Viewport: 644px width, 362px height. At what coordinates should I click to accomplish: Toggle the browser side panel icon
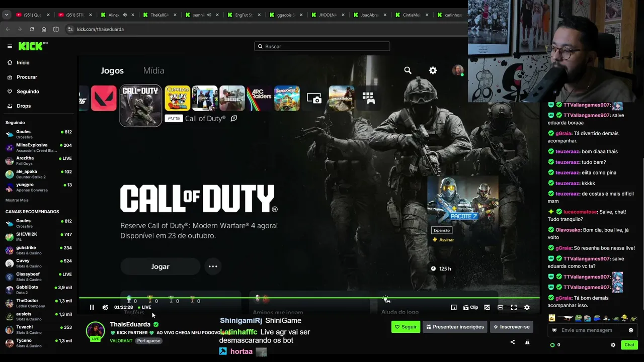tap(56, 29)
